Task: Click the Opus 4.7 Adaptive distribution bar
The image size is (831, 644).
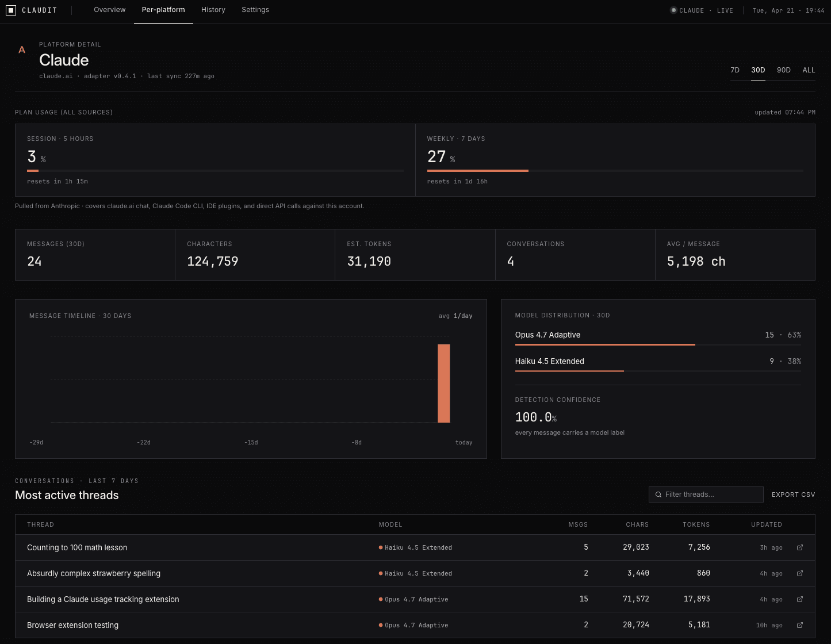Action: point(658,344)
